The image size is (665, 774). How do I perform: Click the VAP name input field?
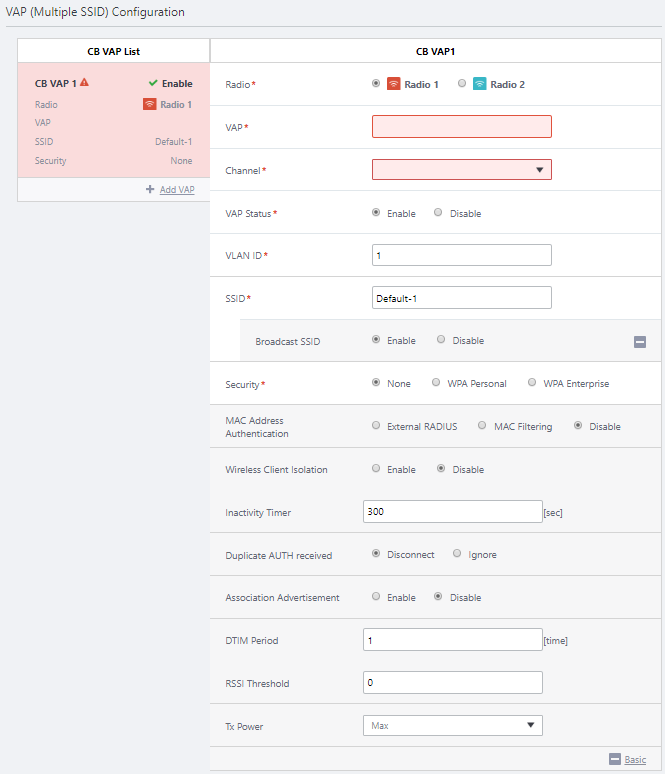pos(461,127)
